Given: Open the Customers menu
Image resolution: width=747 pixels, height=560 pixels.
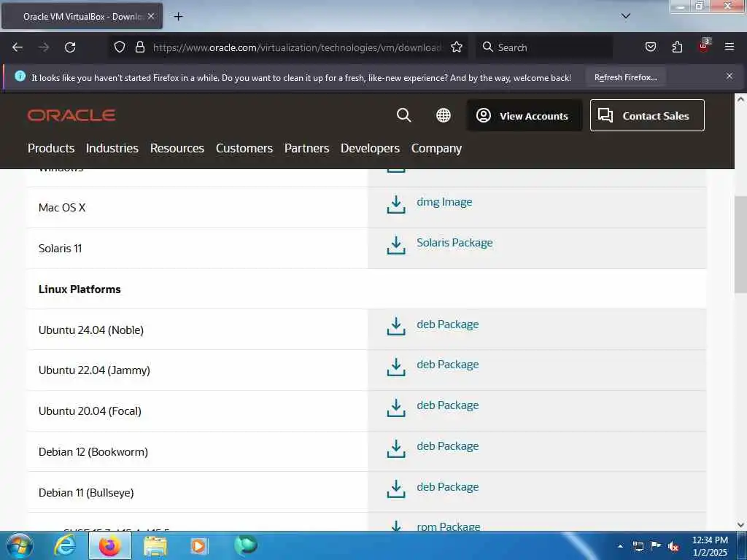Looking at the screenshot, I should 244,148.
